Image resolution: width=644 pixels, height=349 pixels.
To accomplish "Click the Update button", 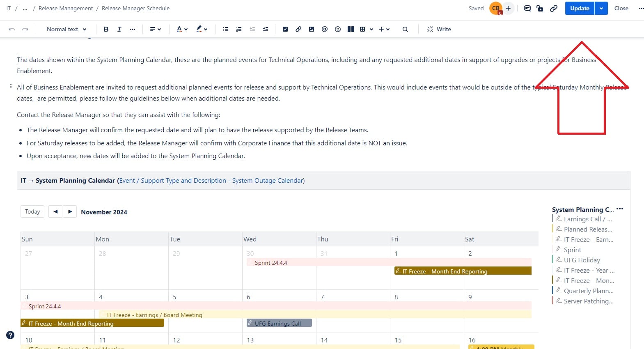I will click(x=580, y=8).
